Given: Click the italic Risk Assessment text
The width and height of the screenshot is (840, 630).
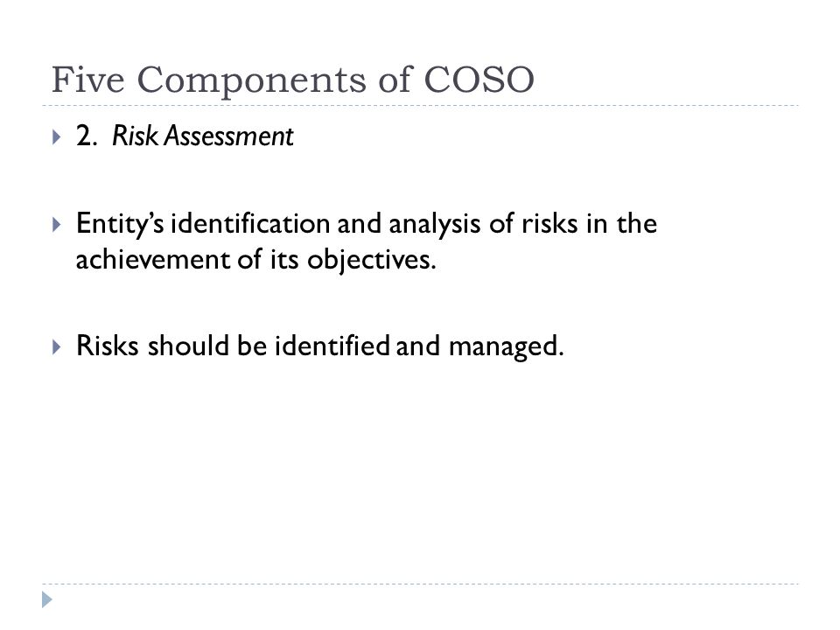Looking at the screenshot, I should [202, 136].
